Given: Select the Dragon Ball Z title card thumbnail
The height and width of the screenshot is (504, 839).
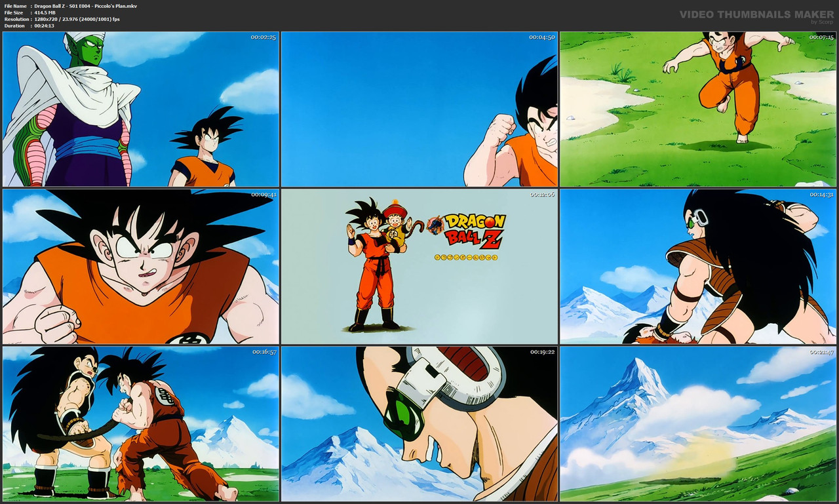Looking at the screenshot, I should pos(419,266).
